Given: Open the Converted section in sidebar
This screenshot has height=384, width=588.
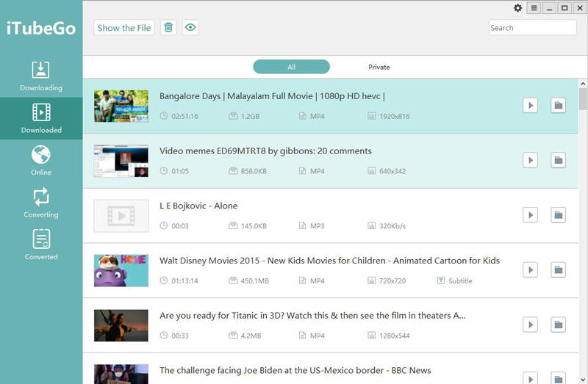Looking at the screenshot, I should (41, 244).
